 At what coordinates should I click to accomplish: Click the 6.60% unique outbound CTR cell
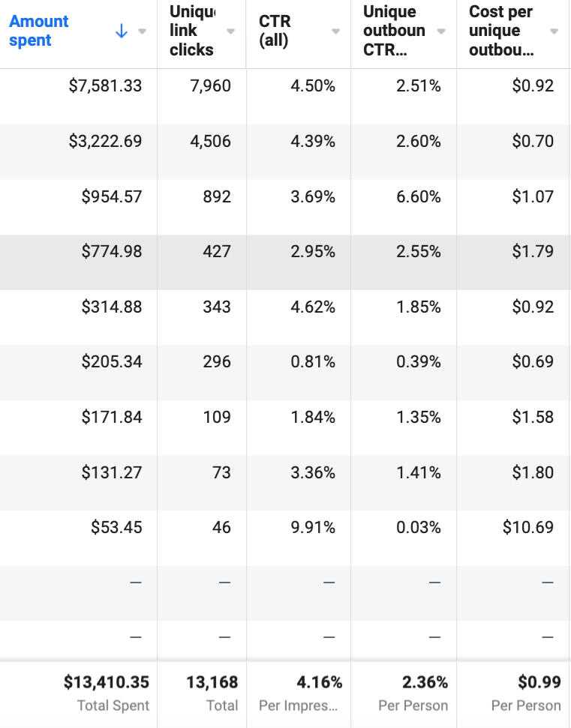419,197
